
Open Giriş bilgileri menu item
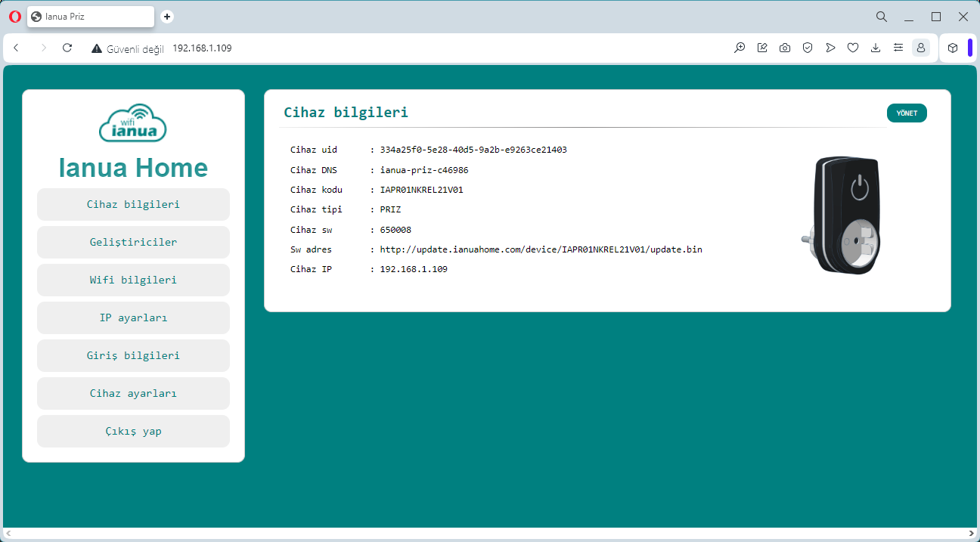click(x=133, y=355)
